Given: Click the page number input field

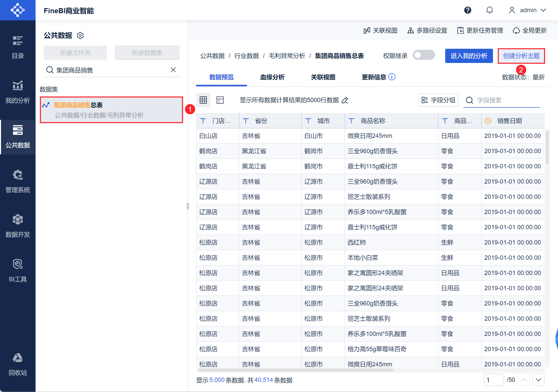Looking at the screenshot, I should [494, 380].
